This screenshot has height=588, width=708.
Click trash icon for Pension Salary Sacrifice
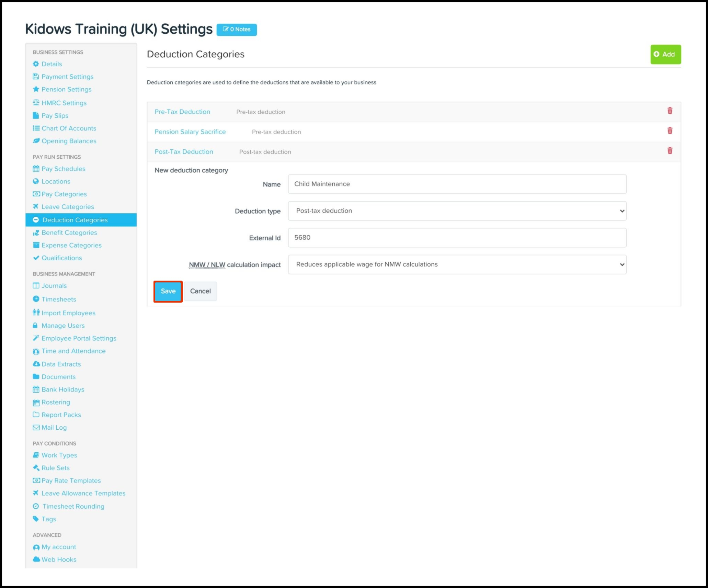[x=670, y=131]
